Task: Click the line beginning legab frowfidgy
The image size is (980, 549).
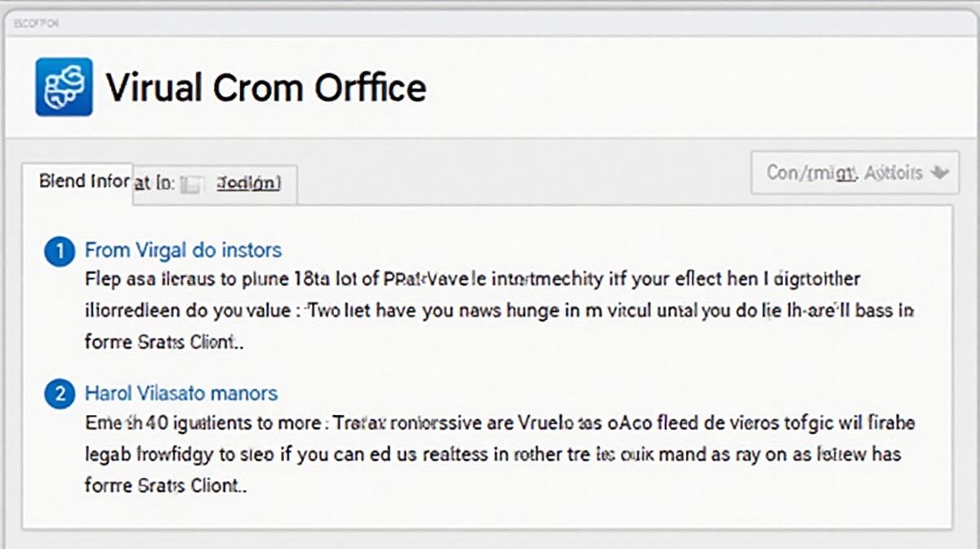Action: [492, 454]
